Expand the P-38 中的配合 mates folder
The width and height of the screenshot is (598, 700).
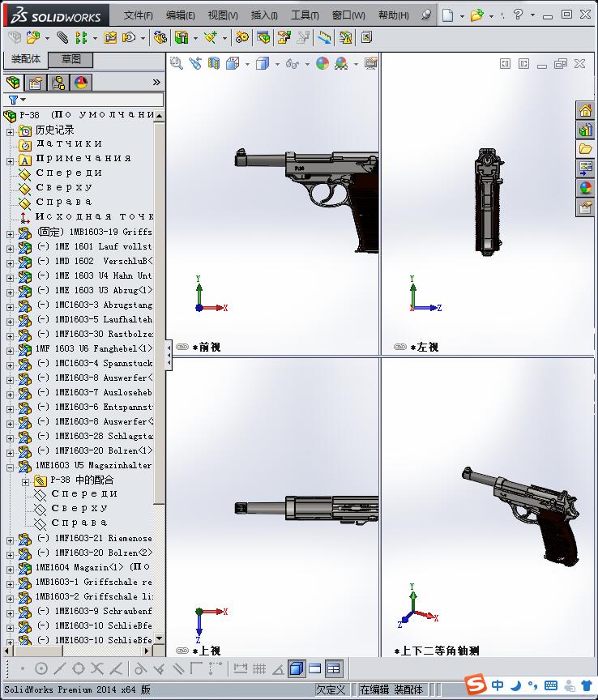25,482
